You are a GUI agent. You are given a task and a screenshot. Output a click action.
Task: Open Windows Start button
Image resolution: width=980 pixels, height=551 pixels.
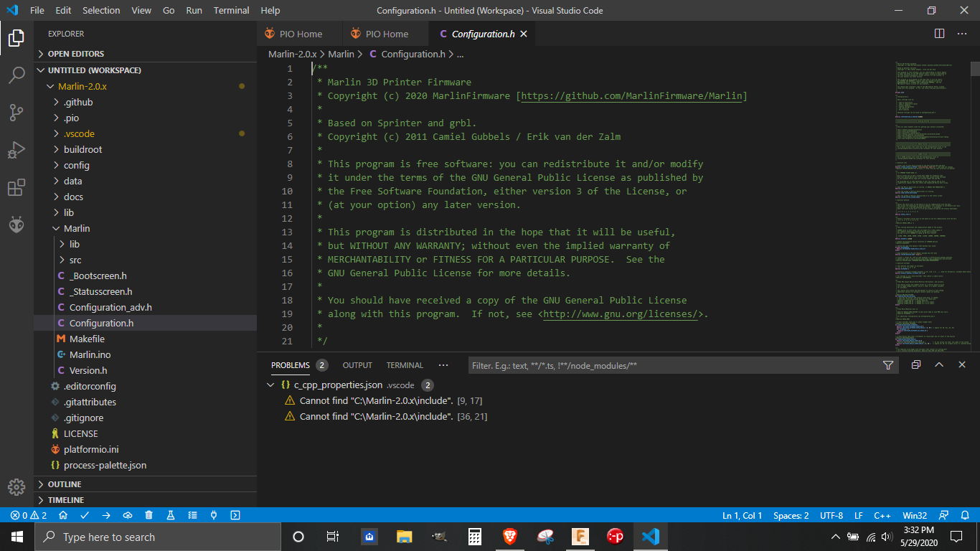[x=17, y=537]
